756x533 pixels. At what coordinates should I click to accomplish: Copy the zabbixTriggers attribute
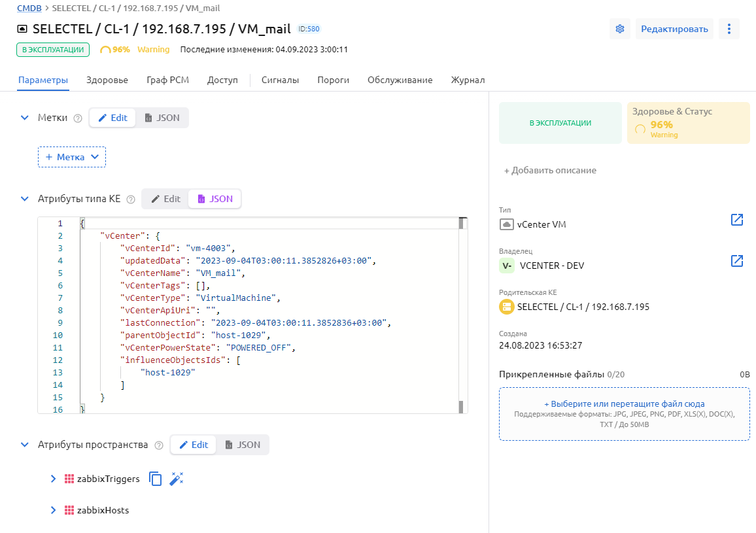coord(156,479)
